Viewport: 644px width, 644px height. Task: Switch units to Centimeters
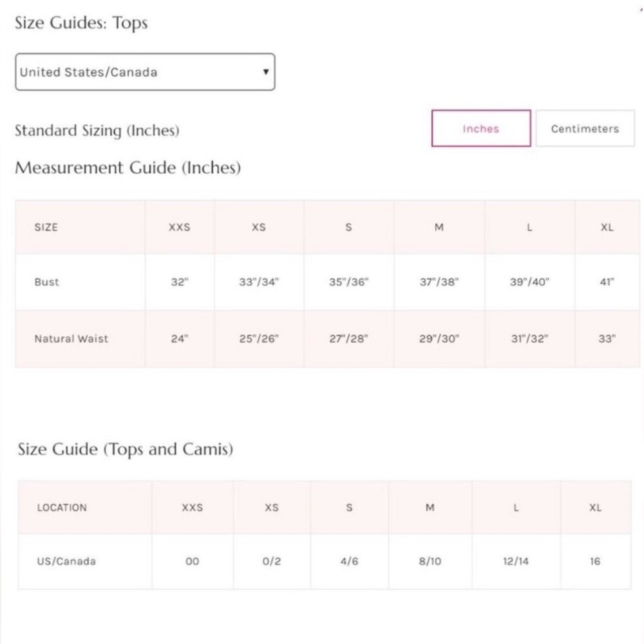coord(585,129)
